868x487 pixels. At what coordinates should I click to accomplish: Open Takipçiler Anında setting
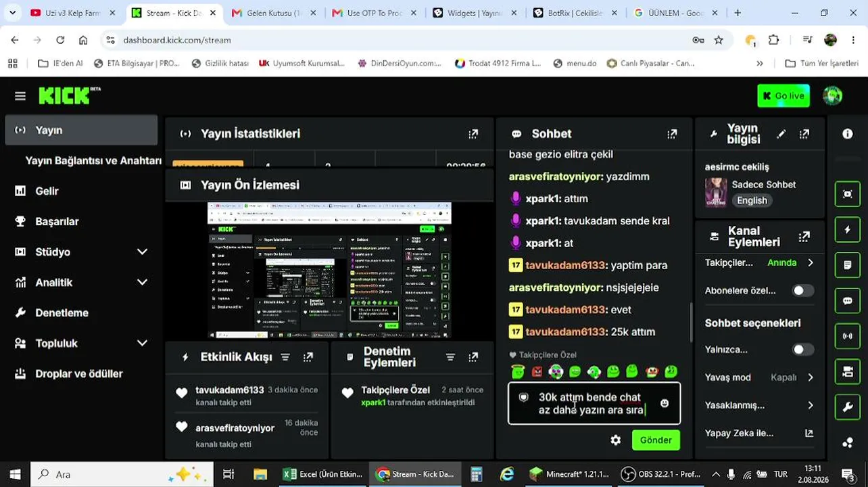click(x=760, y=262)
